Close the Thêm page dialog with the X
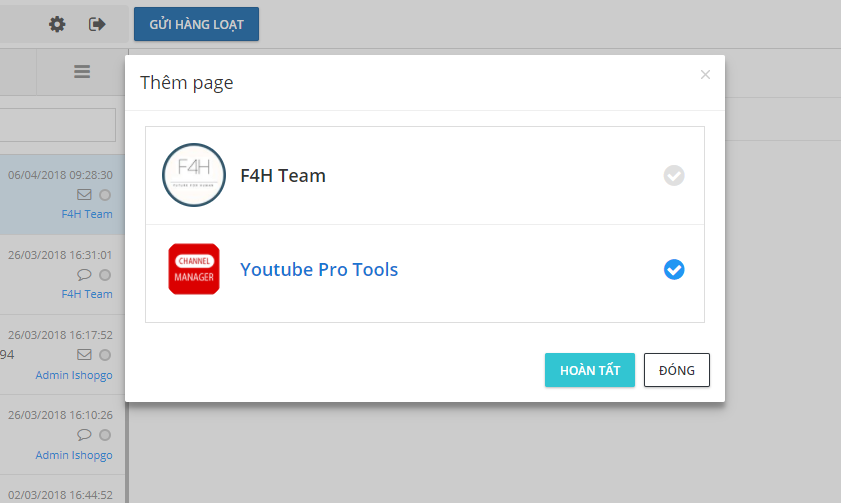The width and height of the screenshot is (841, 503). click(705, 75)
